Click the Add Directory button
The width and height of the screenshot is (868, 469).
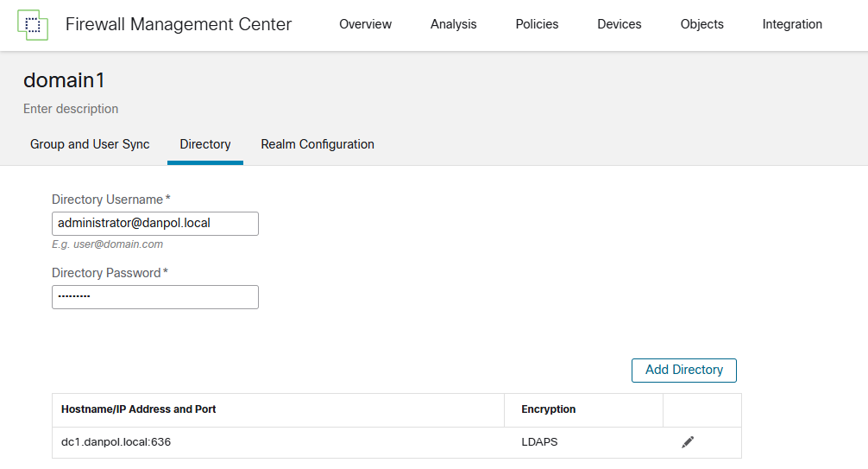click(x=683, y=371)
